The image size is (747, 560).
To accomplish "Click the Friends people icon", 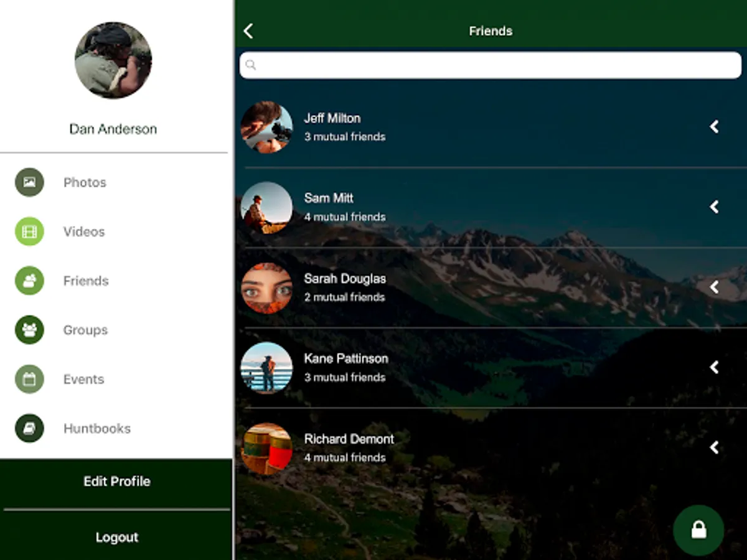I will 29,281.
